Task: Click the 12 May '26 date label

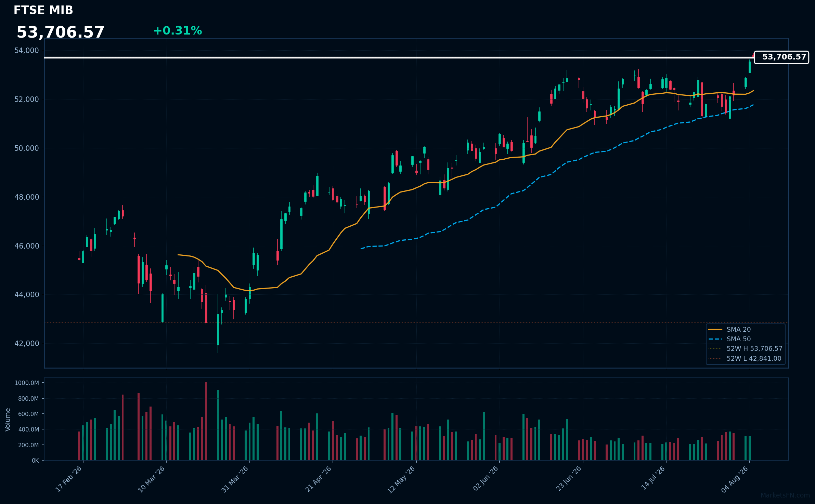Action: pos(401,479)
